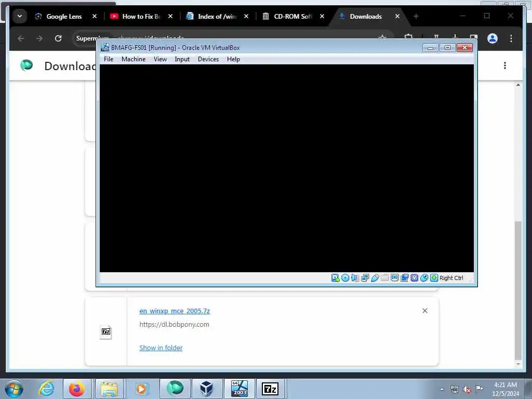Click the taskbar clock showing 4:21 AM
Image resolution: width=532 pixels, height=399 pixels.
pyautogui.click(x=505, y=389)
